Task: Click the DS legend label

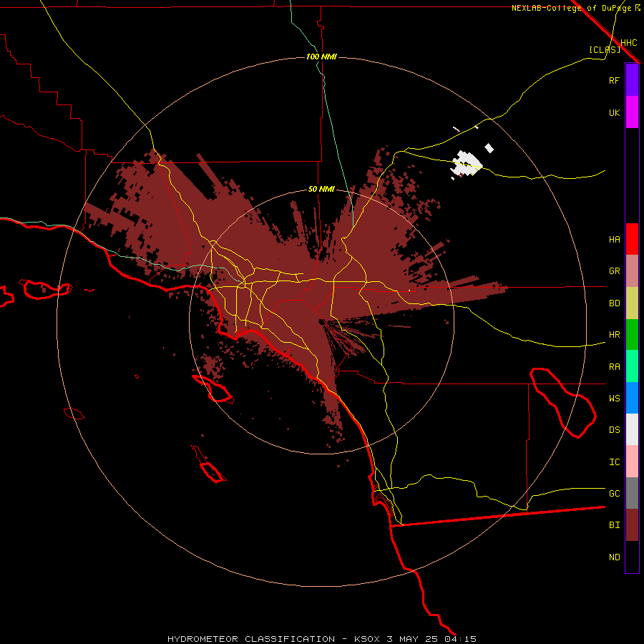Action: click(614, 430)
